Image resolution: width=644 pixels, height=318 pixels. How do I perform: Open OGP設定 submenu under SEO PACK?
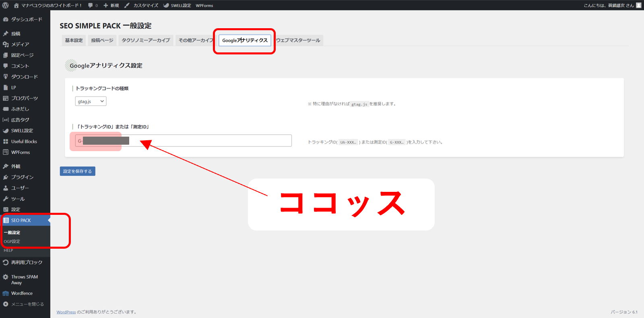coord(12,241)
